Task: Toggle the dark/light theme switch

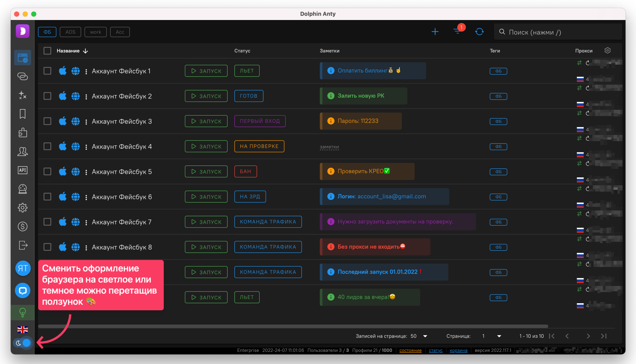Action: (23, 343)
